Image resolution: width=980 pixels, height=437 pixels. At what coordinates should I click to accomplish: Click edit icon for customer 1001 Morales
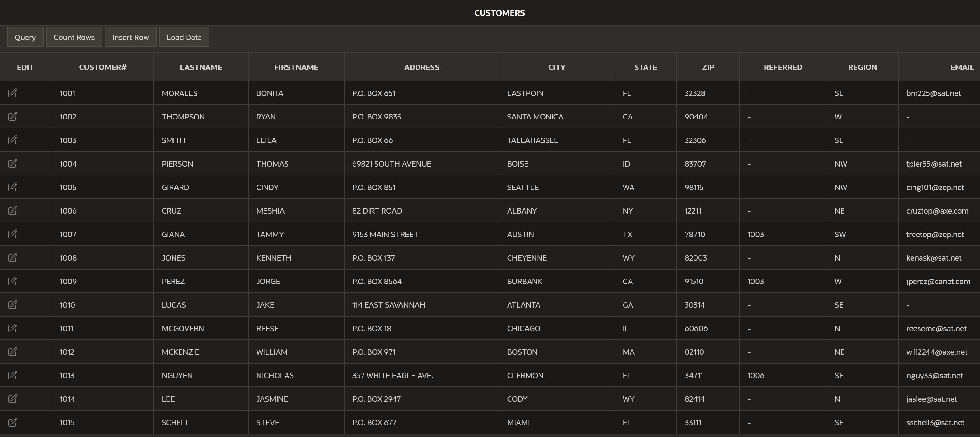click(12, 93)
